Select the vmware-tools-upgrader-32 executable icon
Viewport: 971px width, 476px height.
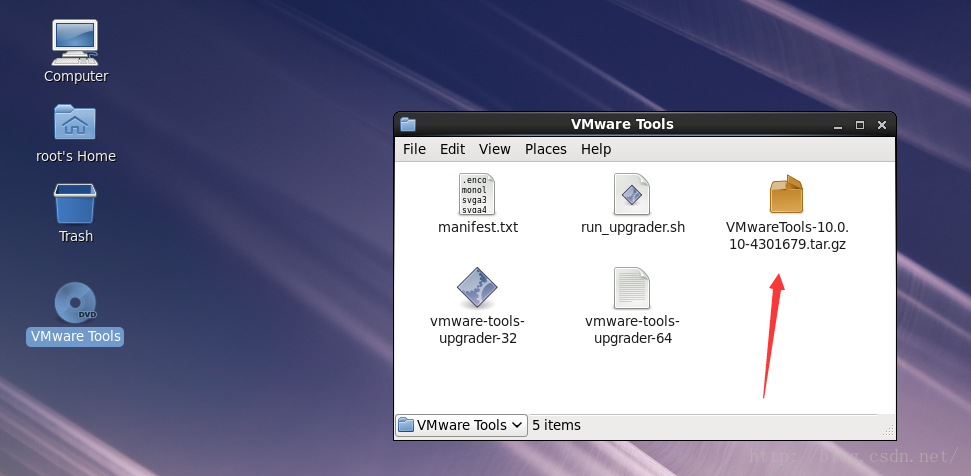click(x=477, y=288)
